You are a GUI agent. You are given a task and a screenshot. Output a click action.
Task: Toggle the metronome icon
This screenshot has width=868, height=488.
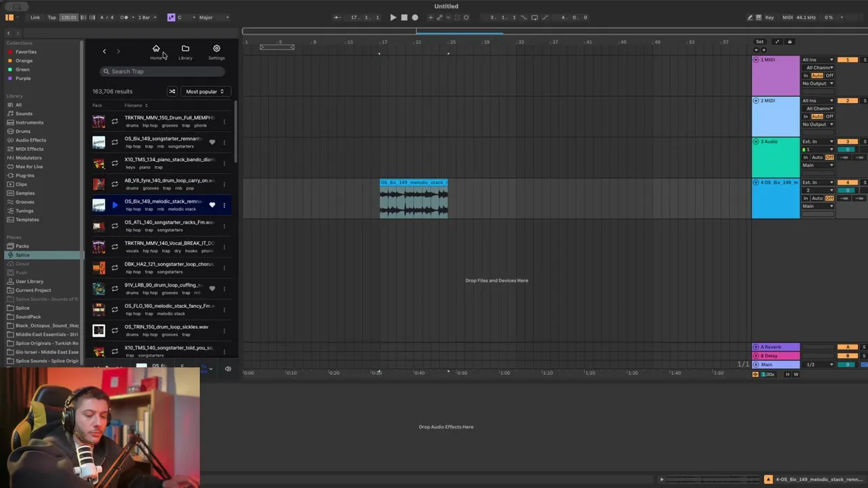pyautogui.click(x=124, y=18)
